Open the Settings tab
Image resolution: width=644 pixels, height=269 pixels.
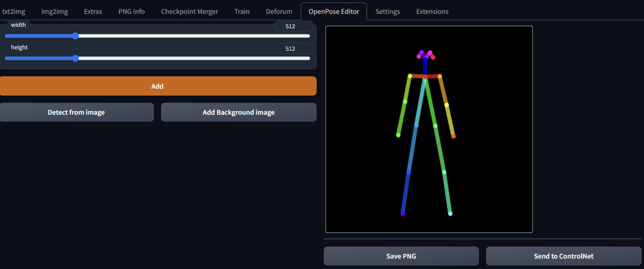click(x=387, y=12)
